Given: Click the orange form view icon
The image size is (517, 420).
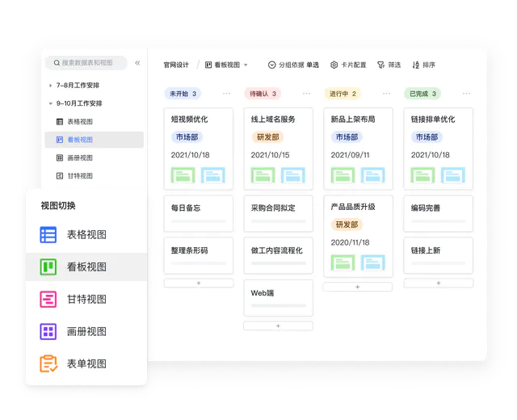Looking at the screenshot, I should pos(48,364).
